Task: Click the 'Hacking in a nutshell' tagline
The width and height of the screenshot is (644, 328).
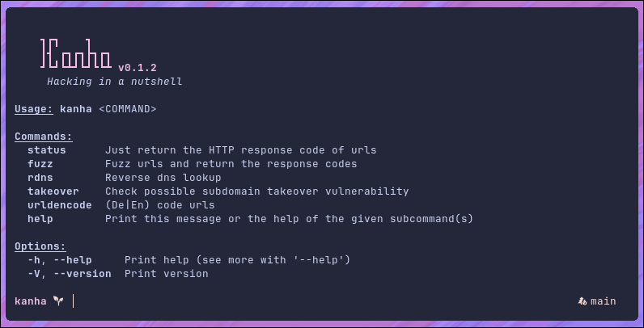Action: [115, 82]
